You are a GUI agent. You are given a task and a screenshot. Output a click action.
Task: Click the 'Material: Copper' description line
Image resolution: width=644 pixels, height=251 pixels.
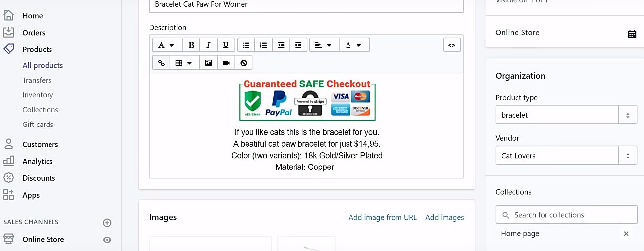pyautogui.click(x=304, y=167)
